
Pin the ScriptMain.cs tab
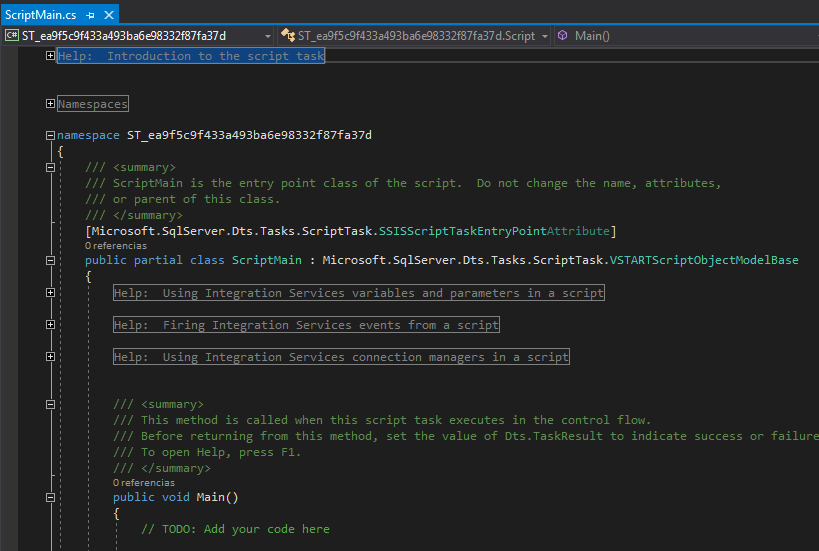point(90,15)
